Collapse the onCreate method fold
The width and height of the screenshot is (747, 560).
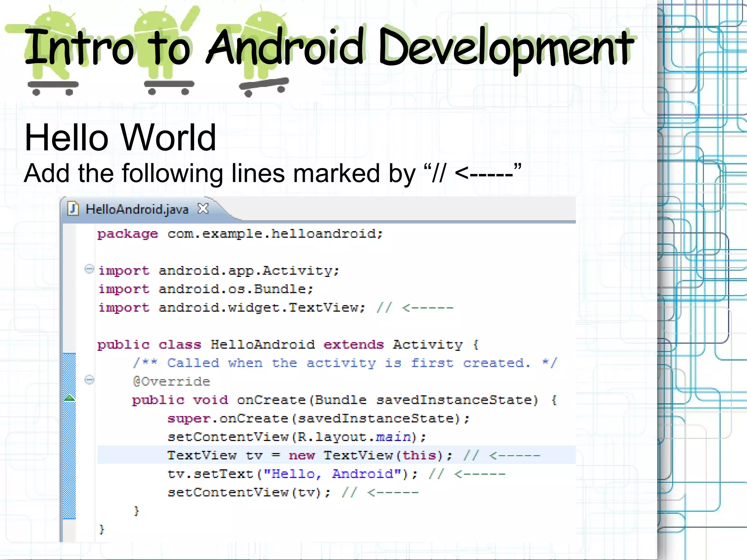[89, 380]
